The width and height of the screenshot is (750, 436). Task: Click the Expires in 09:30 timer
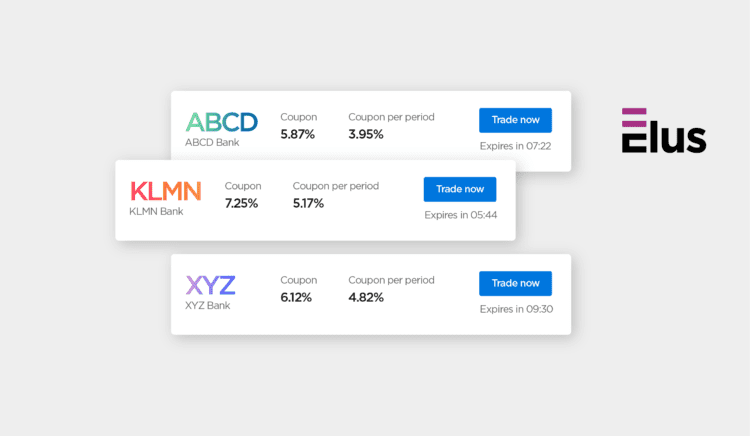coord(515,309)
